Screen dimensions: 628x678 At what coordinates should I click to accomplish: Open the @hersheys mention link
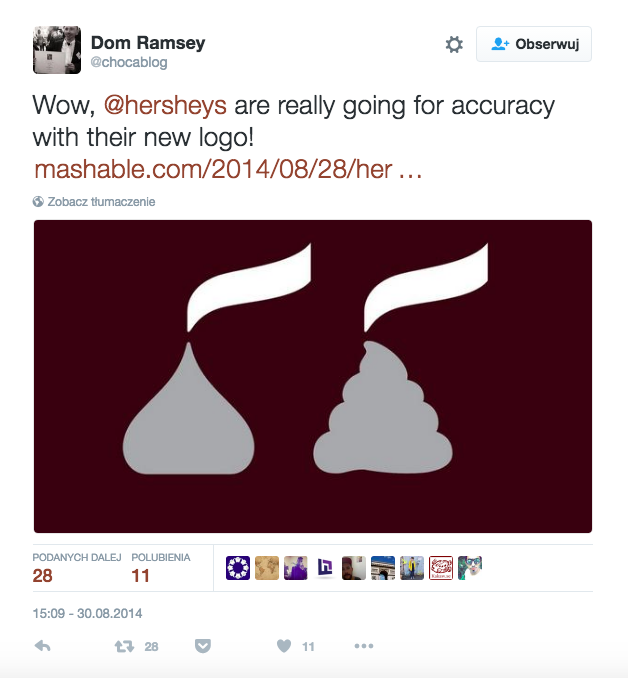click(x=165, y=105)
